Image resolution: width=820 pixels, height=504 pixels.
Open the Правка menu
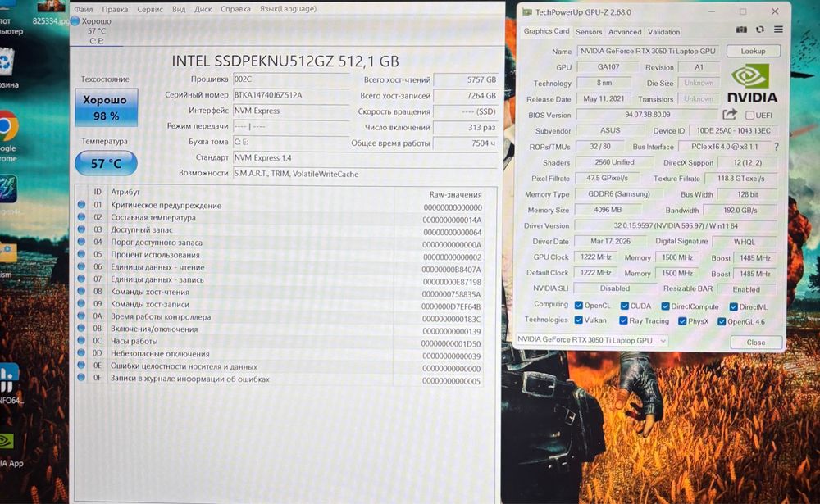[115, 9]
